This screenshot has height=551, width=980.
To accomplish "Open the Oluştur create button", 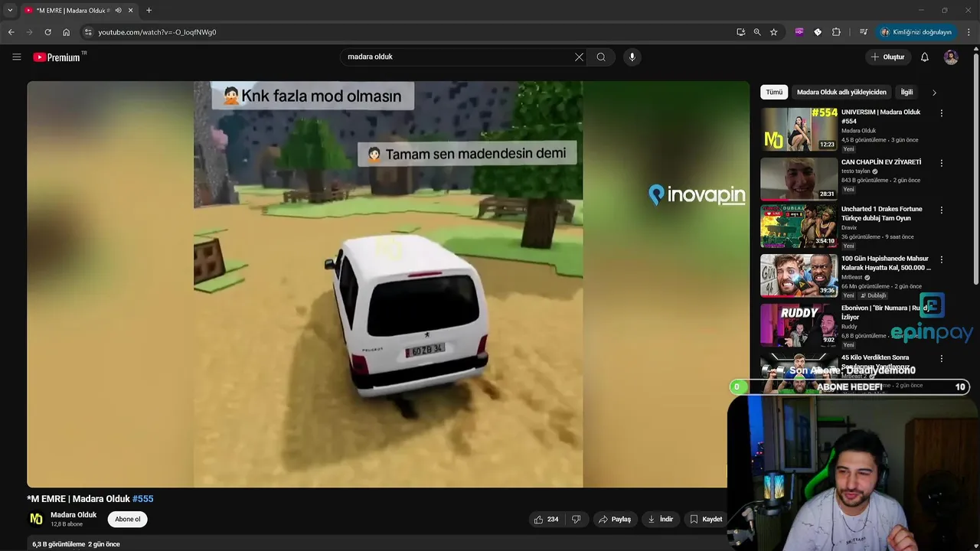I will [x=888, y=57].
